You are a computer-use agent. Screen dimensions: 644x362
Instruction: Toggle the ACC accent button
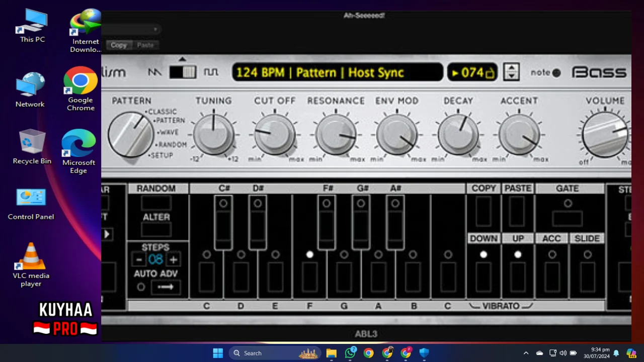552,277
